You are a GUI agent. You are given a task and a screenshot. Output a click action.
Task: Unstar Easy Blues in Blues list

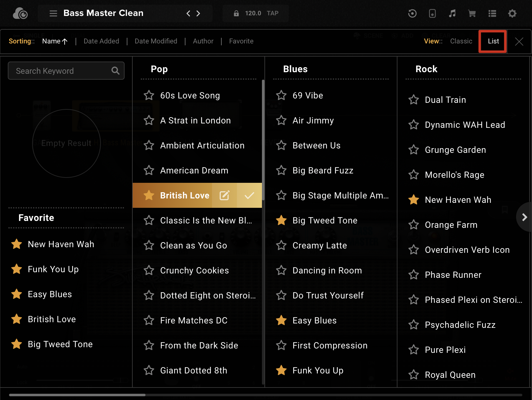(x=281, y=320)
